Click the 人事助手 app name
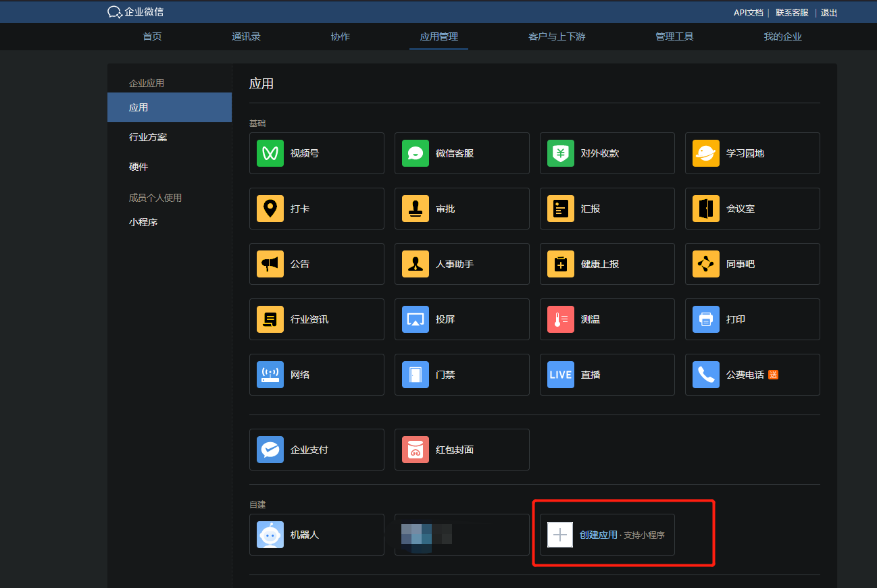Screen dimensions: 877x588 click(x=455, y=264)
